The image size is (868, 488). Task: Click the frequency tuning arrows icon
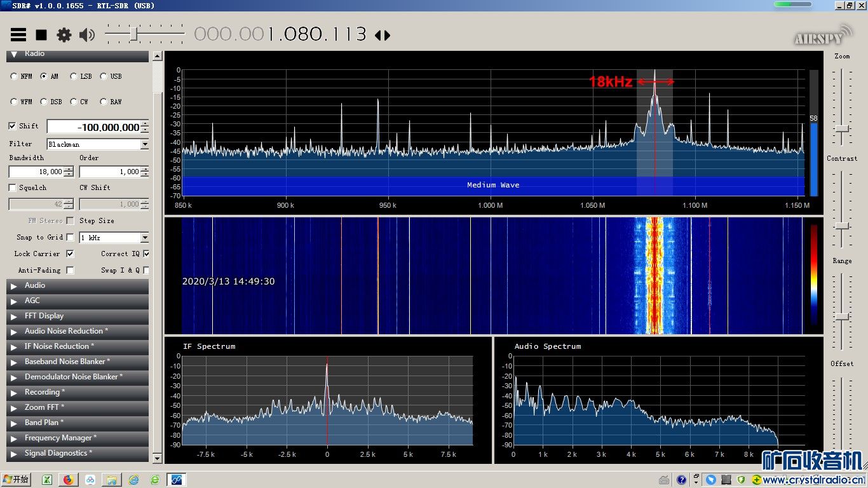click(383, 36)
